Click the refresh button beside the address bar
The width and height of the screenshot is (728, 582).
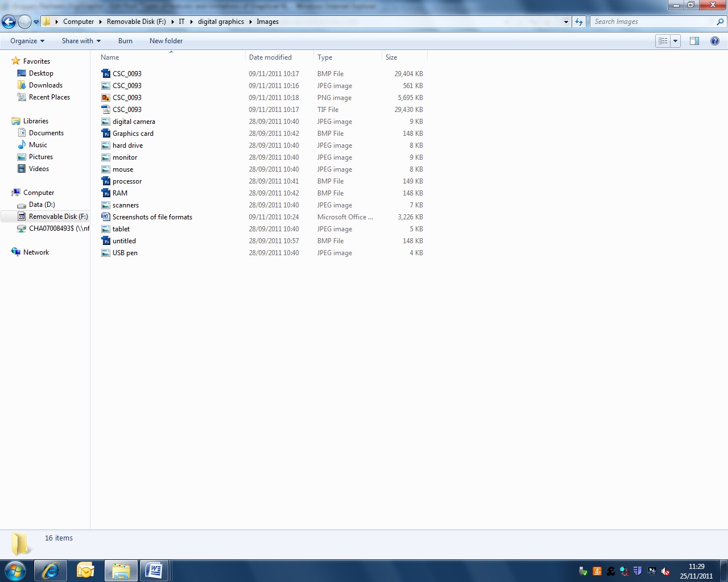[x=579, y=22]
